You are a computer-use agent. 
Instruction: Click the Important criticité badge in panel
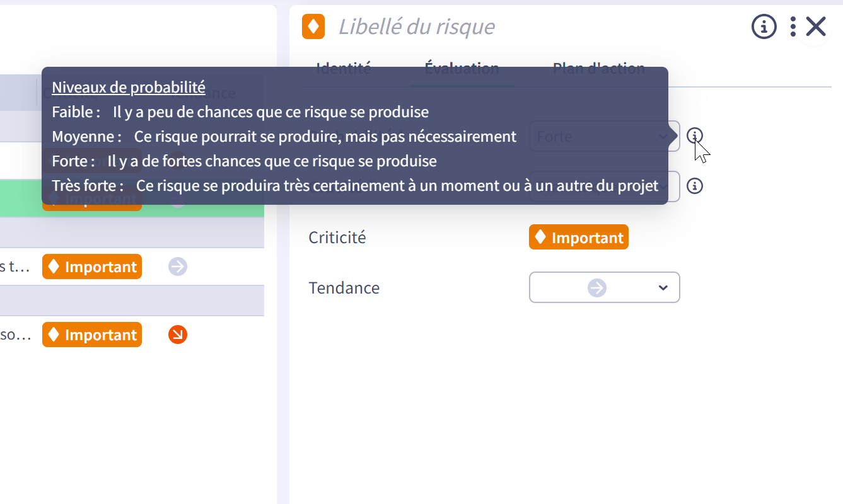(x=579, y=238)
